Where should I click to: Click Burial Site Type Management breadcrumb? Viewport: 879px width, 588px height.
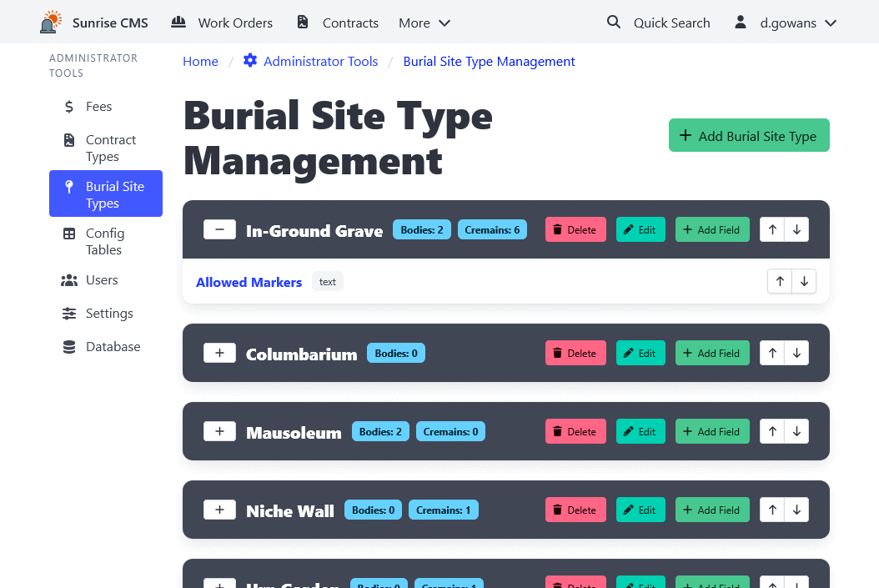[x=489, y=61]
